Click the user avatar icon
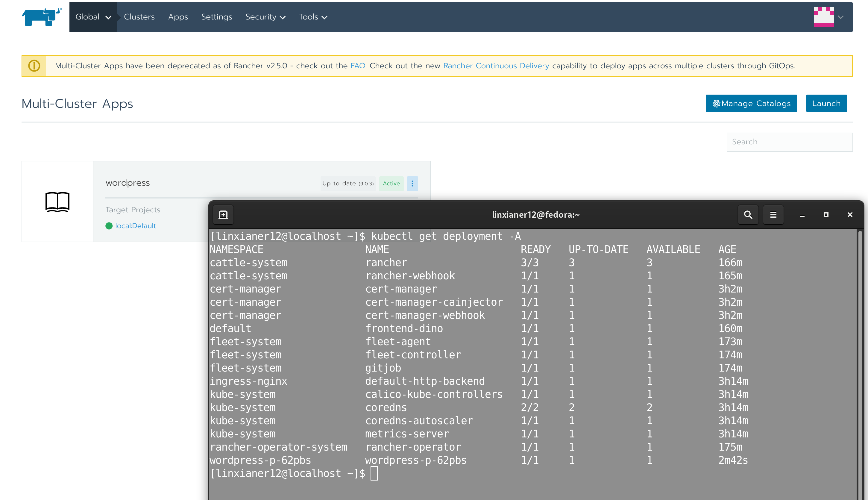Viewport: 868px width, 500px height. [x=823, y=17]
